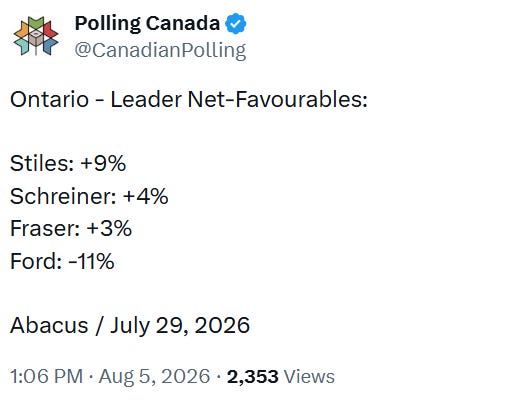
Task: Open the Polling Canada display name
Action: pyautogui.click(x=147, y=24)
